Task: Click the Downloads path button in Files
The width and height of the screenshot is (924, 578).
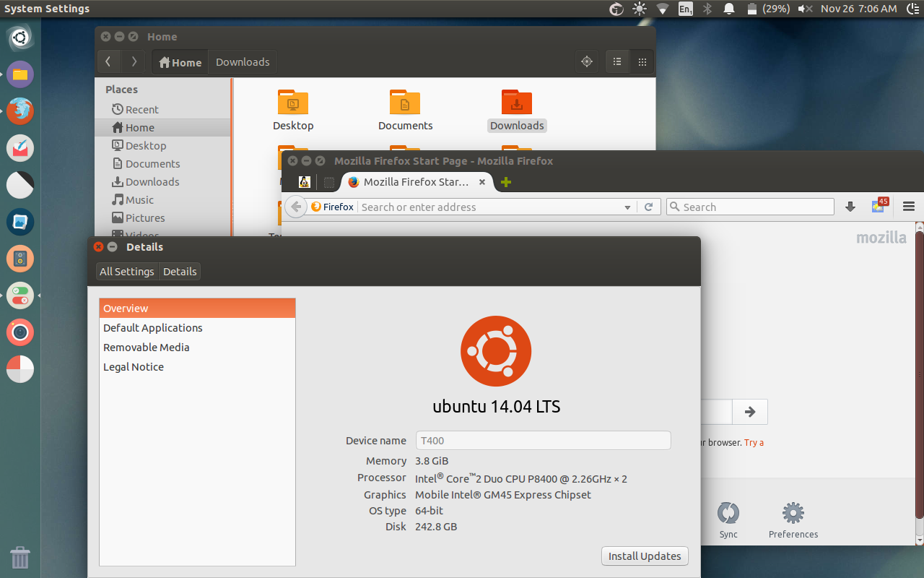Action: pyautogui.click(x=243, y=62)
